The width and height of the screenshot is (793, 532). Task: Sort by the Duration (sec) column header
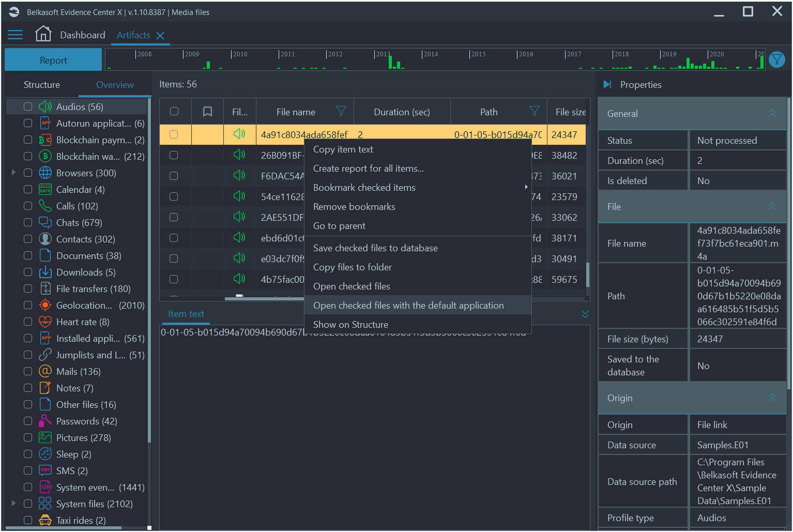(x=402, y=112)
